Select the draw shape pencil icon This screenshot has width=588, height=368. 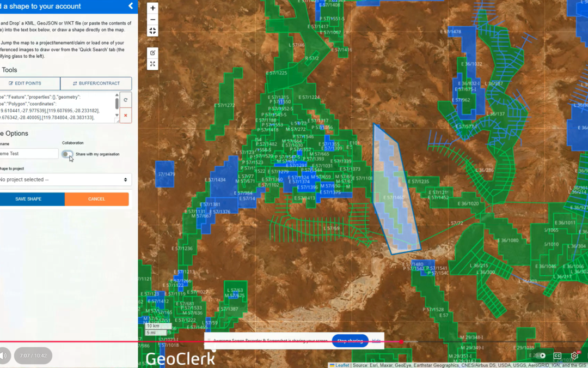[152, 52]
